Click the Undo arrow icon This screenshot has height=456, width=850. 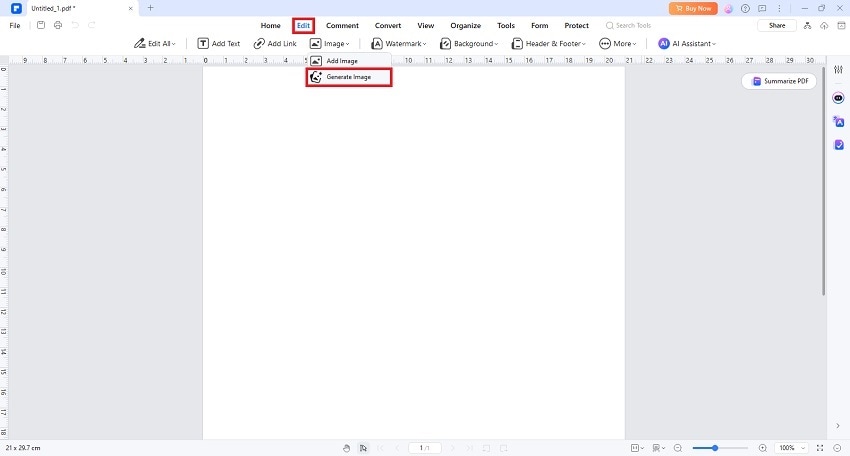coord(75,25)
